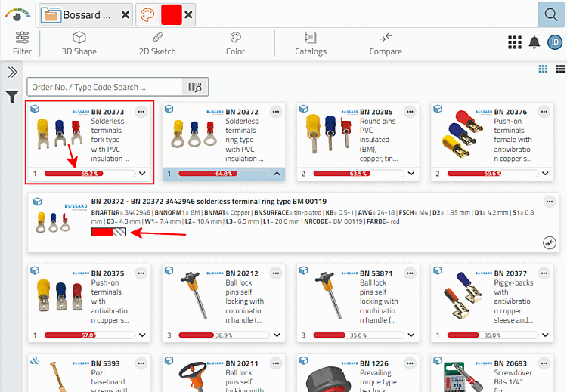Image resolution: width=567 pixels, height=392 pixels.
Task: Switch to grid tile view
Action: pos(543,69)
